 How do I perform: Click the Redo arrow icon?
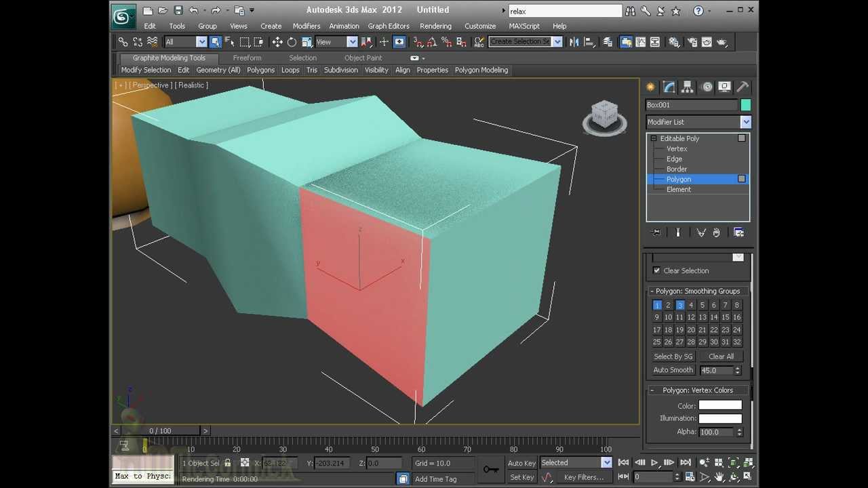coord(216,10)
